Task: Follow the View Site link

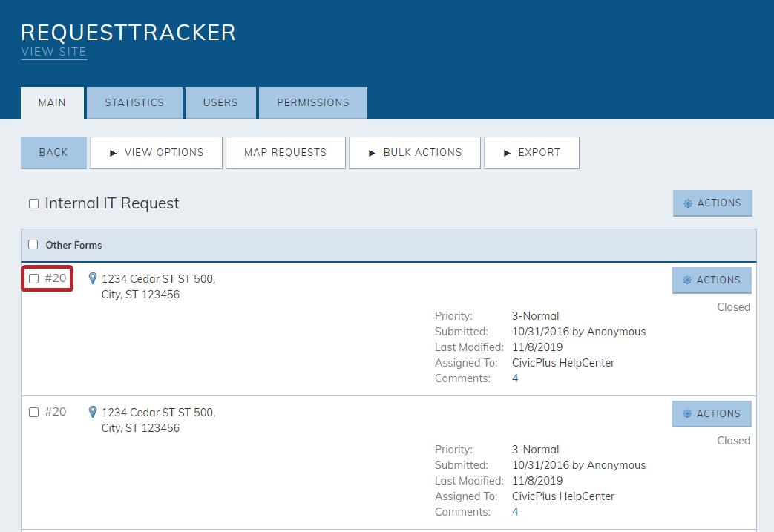Action: tap(54, 52)
